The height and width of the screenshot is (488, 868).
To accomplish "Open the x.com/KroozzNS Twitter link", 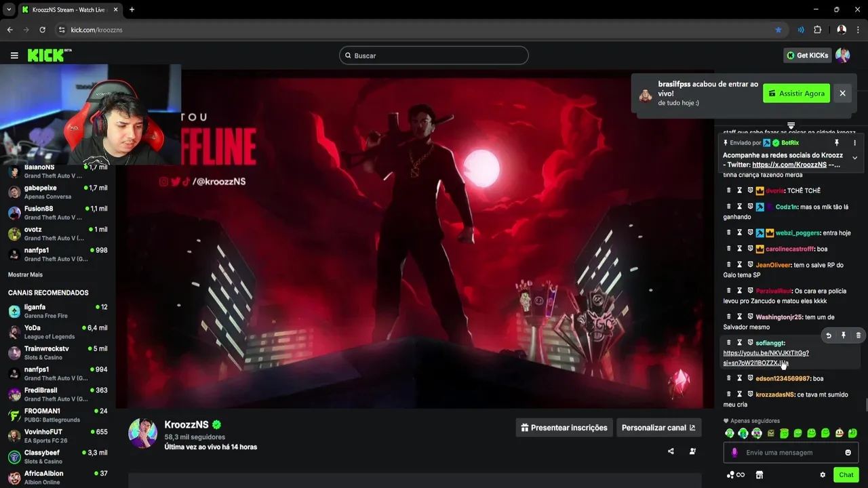I will (x=789, y=165).
